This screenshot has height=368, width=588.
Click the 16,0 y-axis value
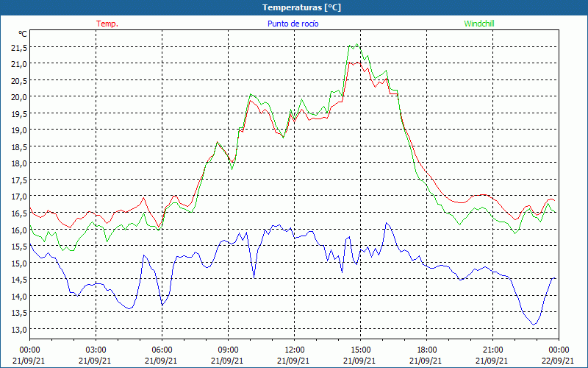point(19,230)
